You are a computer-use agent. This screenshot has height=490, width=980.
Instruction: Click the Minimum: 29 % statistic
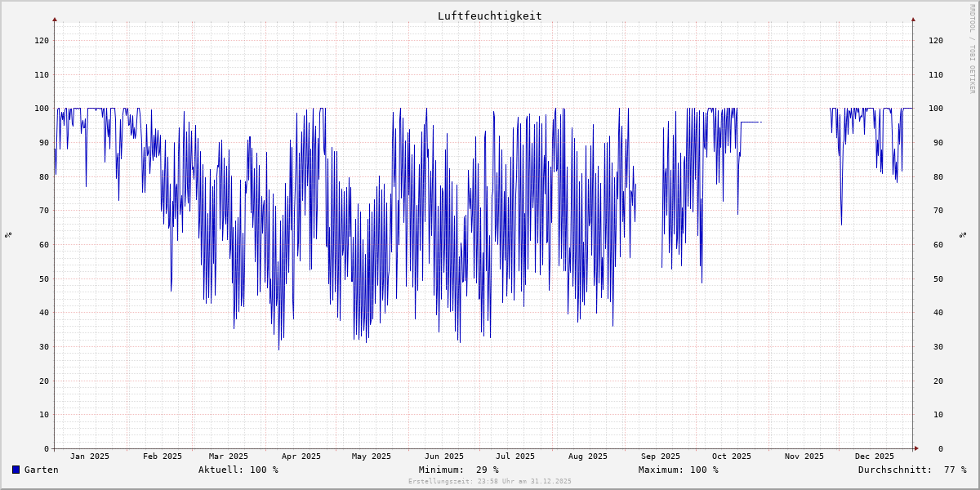coord(458,470)
